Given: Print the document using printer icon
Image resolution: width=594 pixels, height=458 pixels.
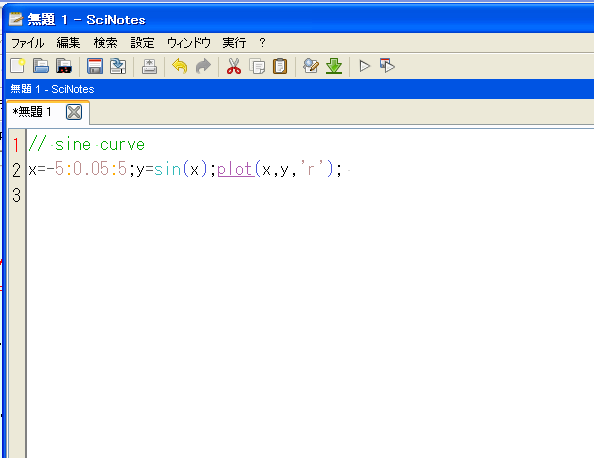Looking at the screenshot, I should tap(149, 66).
